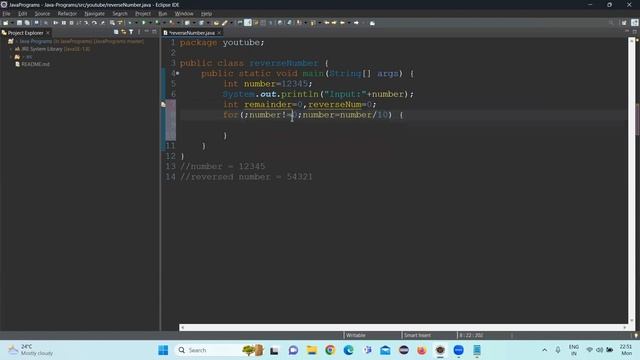640x360 pixels.
Task: Click the Open Perspective icon
Action: click(x=624, y=23)
